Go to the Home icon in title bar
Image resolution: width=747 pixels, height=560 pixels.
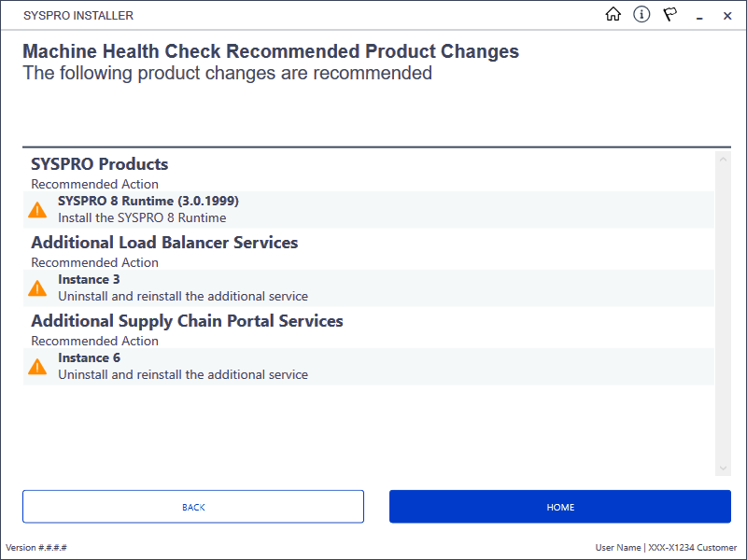pos(613,14)
